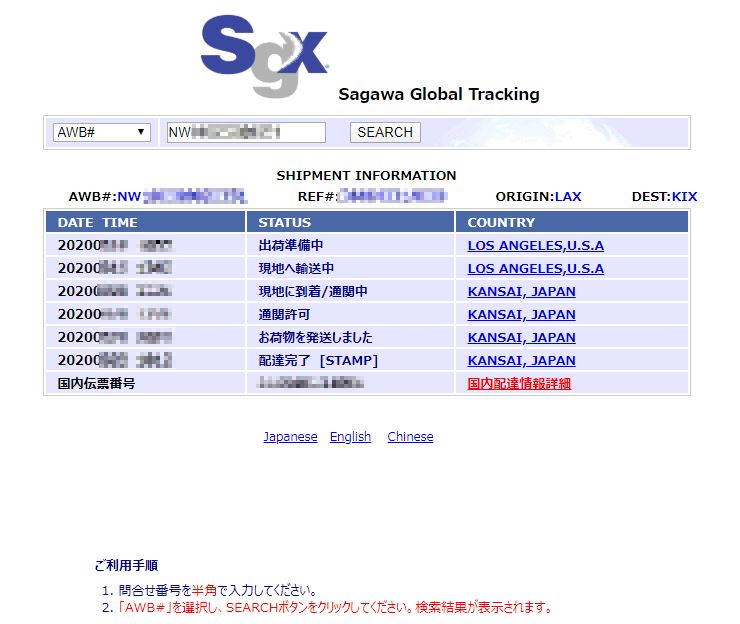Screen dimensions: 740x624
Task: Click instruction line 問合せ番号を半角で入力してください
Action: pyautogui.click(x=217, y=590)
